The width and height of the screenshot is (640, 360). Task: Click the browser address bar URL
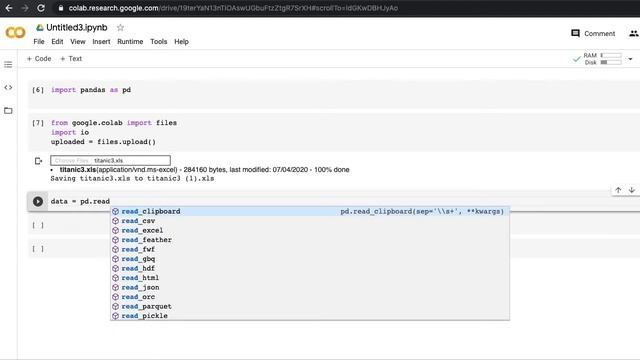[233, 8]
